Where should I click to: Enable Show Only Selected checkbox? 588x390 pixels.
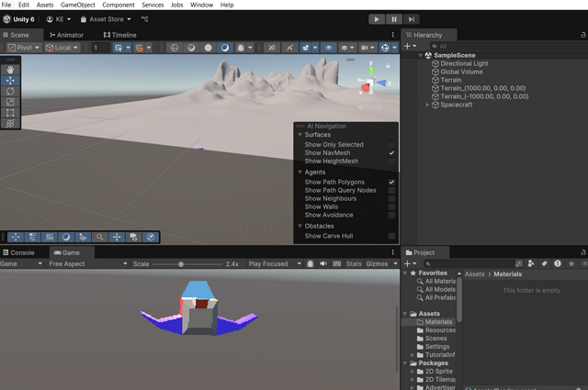click(x=391, y=145)
